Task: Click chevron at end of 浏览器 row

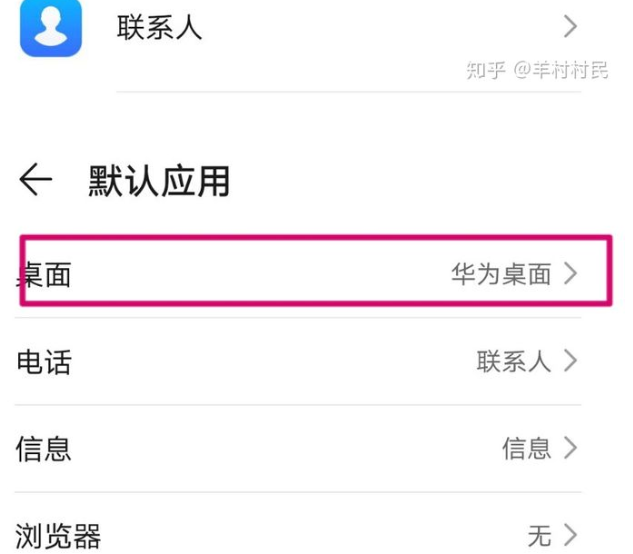Action: (x=571, y=534)
